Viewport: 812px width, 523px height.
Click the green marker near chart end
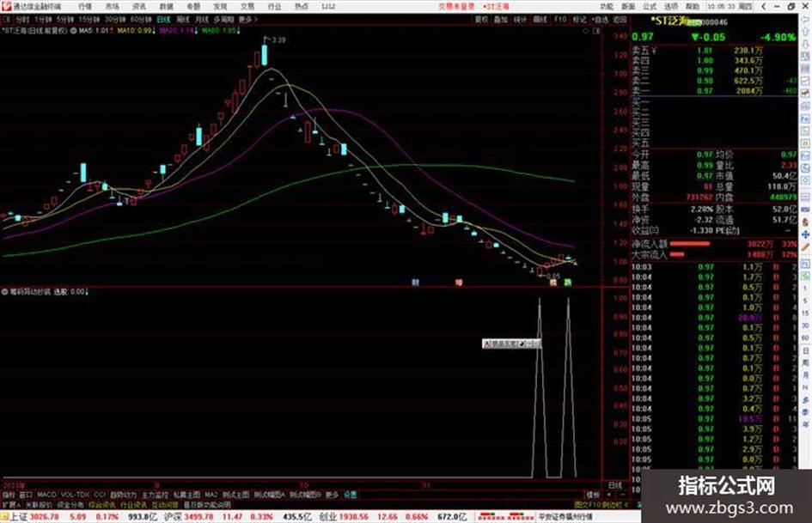pyautogui.click(x=568, y=283)
